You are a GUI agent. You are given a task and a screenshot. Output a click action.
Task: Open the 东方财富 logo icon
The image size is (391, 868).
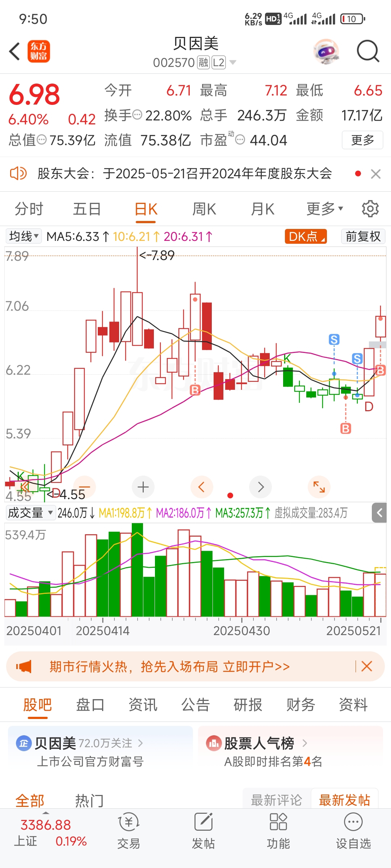click(39, 51)
